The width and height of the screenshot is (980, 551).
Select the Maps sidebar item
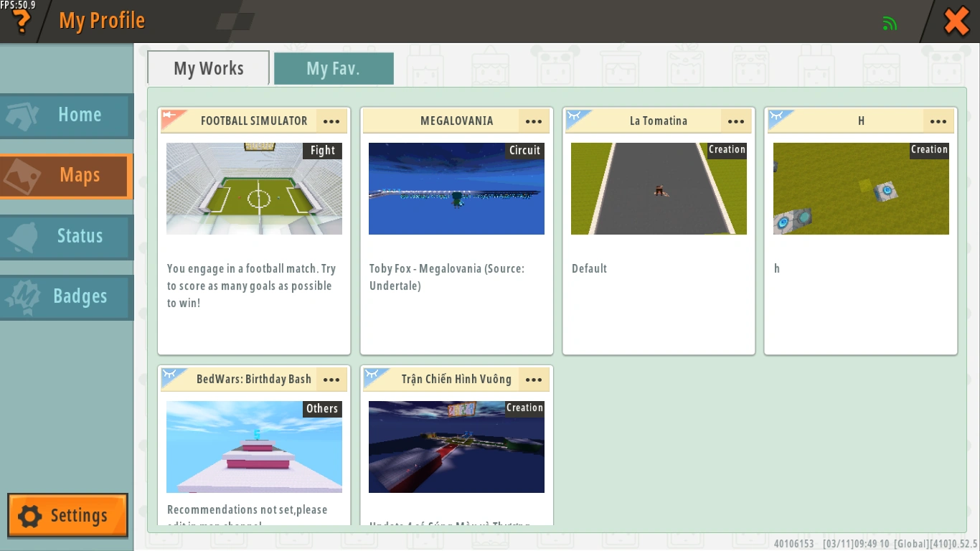[x=67, y=176]
